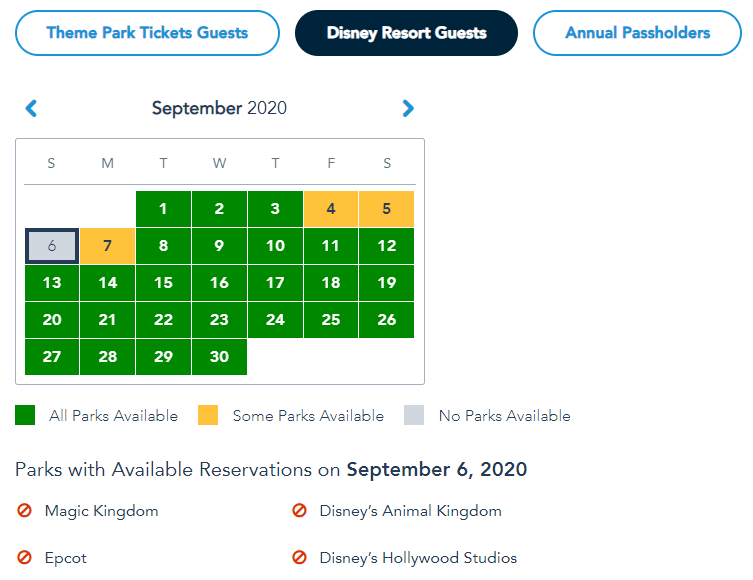Image resolution: width=753 pixels, height=580 pixels.
Task: Click unavailable icon beside Disney's Hollywood Studios
Action: tap(299, 558)
